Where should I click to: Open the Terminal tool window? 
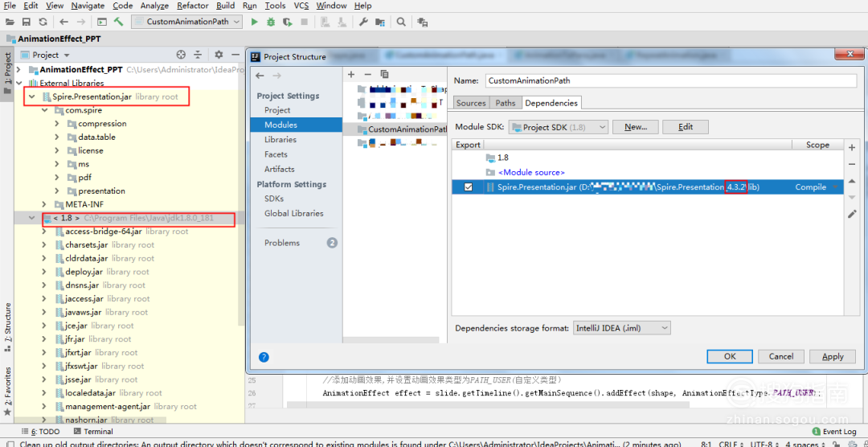pyautogui.click(x=93, y=432)
